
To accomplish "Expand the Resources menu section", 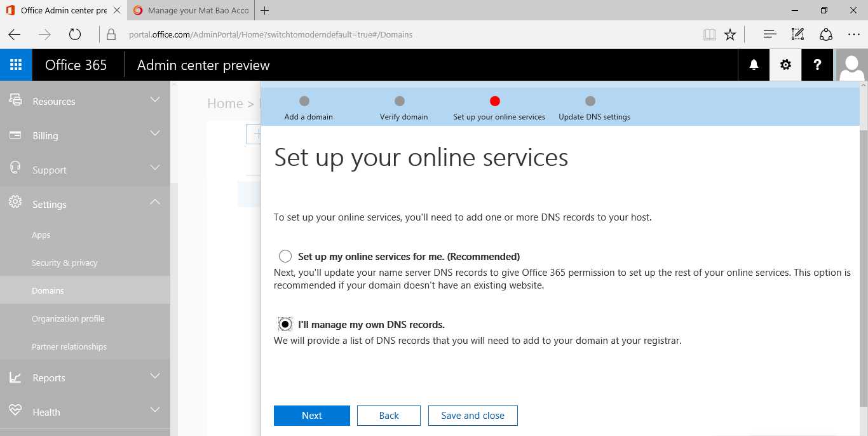I will coord(85,101).
